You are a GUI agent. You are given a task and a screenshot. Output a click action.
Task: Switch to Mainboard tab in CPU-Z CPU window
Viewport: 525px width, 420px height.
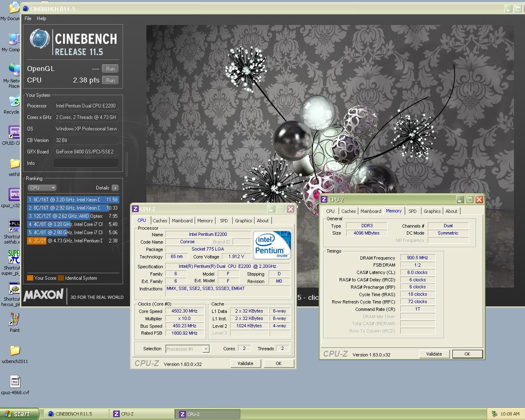pyautogui.click(x=182, y=221)
